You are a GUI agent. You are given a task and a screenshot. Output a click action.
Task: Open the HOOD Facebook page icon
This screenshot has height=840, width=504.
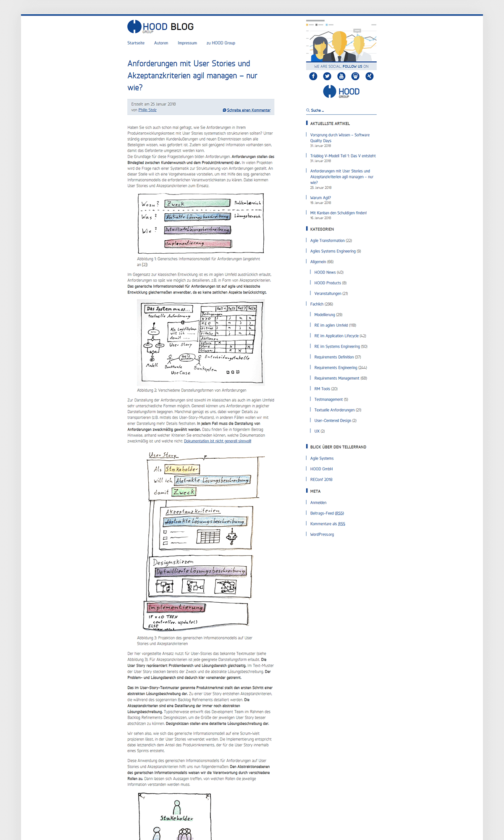[x=313, y=76]
